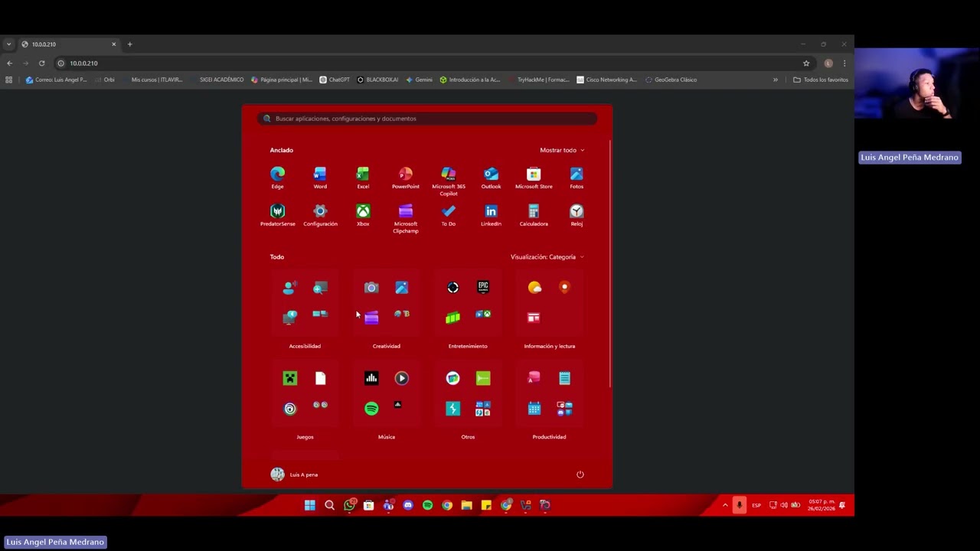The image size is (980, 551).
Task: Open the Fotos app
Action: (x=577, y=178)
